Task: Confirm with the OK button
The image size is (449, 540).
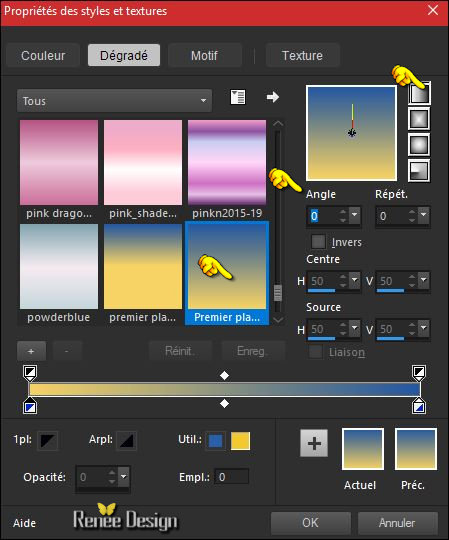Action: pyautogui.click(x=311, y=523)
